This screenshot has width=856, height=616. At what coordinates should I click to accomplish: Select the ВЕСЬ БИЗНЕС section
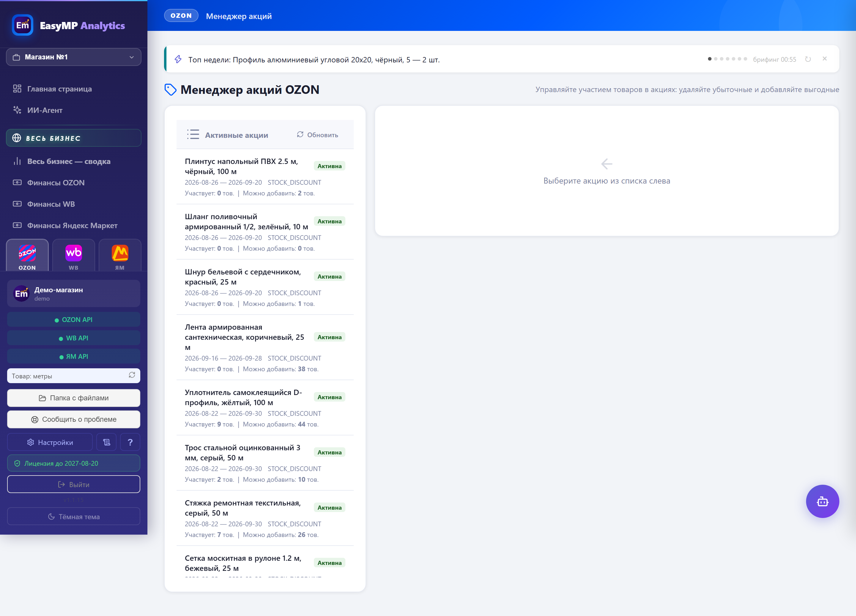coord(74,138)
